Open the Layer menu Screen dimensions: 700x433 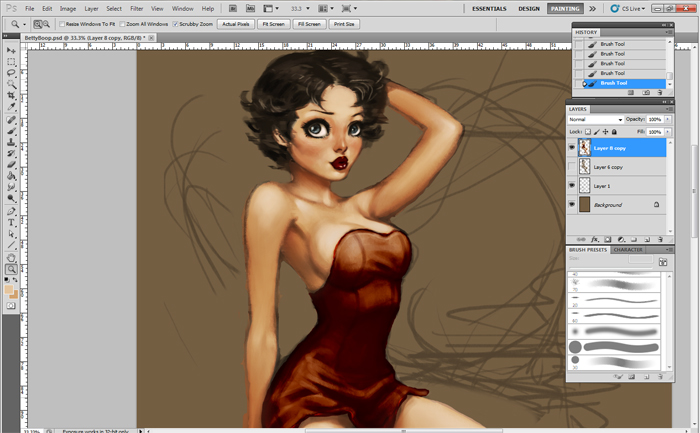92,8
